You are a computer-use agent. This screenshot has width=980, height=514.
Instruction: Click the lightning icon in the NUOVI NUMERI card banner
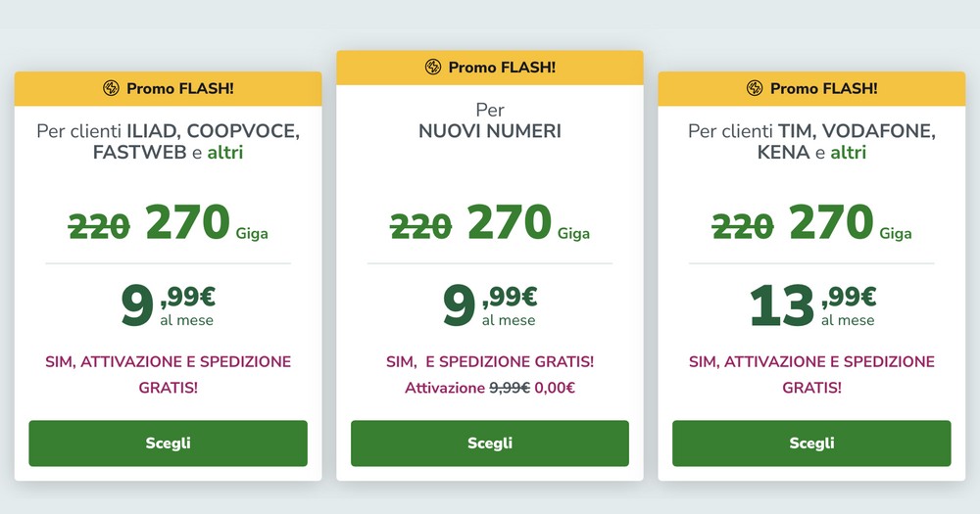point(433,67)
